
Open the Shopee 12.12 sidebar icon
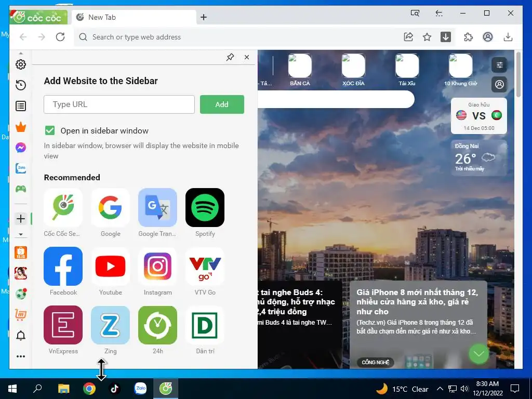(x=21, y=252)
